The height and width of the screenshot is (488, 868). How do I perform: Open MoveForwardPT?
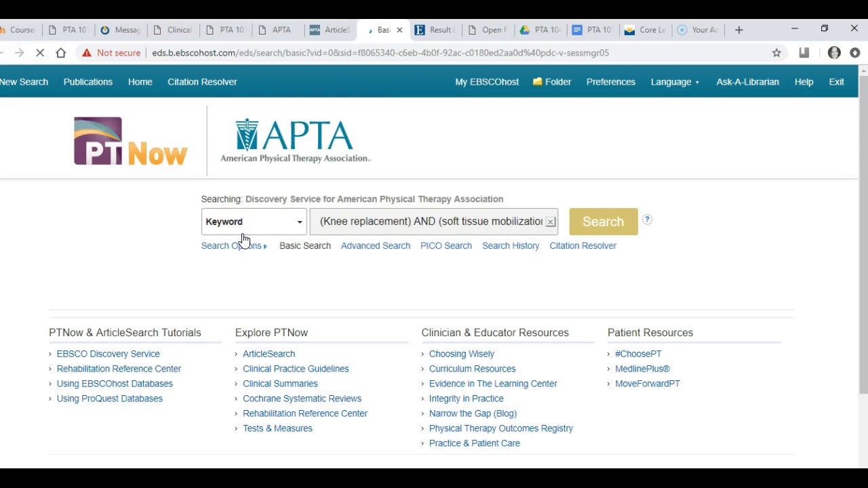click(648, 384)
